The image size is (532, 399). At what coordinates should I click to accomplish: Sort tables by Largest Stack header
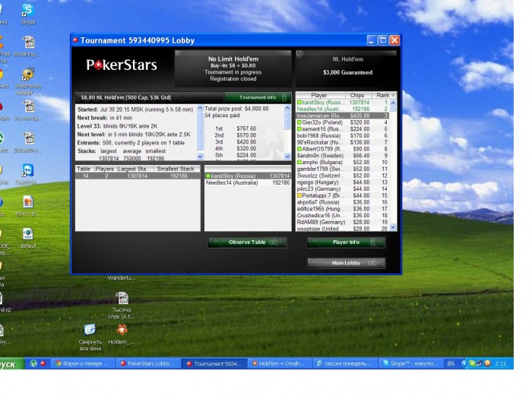135,169
